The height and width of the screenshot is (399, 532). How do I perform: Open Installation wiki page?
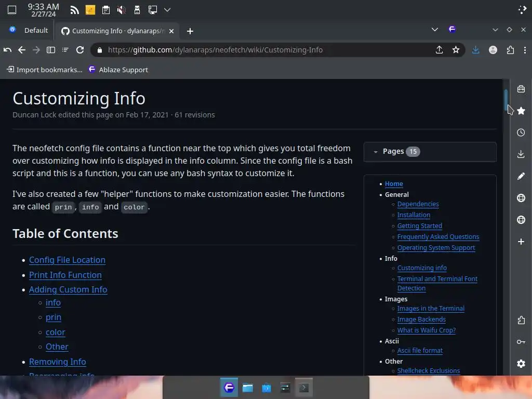click(414, 215)
